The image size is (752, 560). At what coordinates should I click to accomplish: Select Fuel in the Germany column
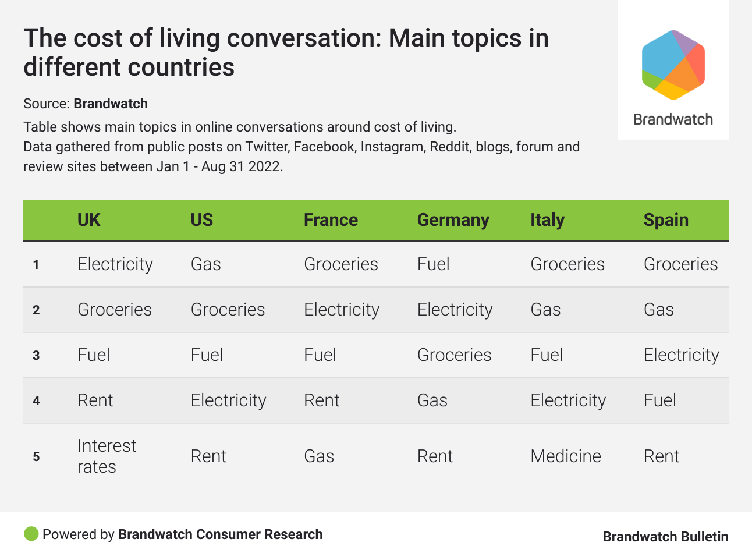pyautogui.click(x=433, y=264)
